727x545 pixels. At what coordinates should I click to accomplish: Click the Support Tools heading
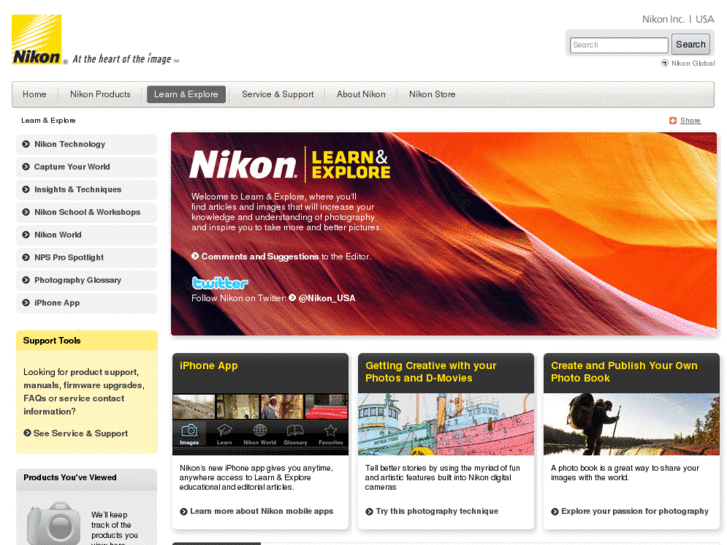point(52,340)
